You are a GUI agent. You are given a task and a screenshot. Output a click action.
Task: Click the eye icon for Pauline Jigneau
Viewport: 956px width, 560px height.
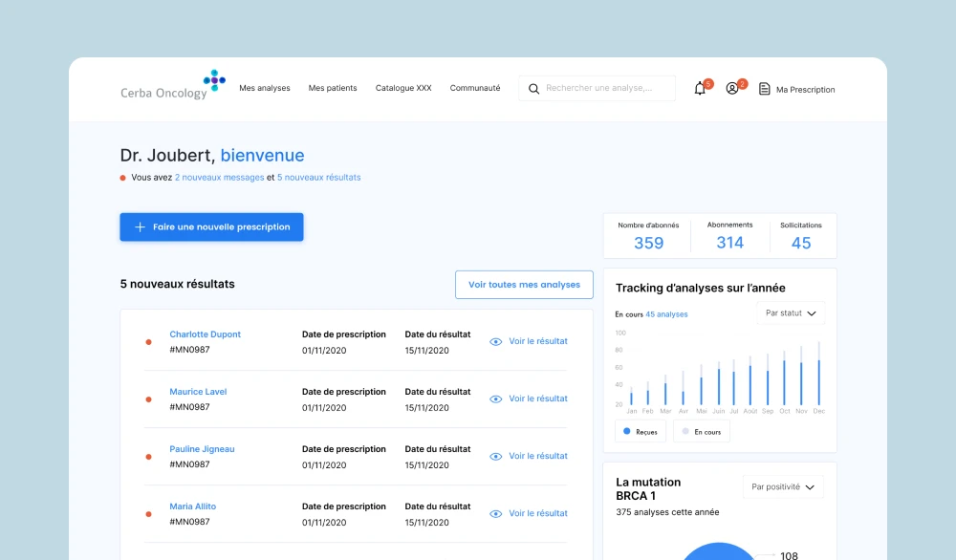(x=495, y=457)
